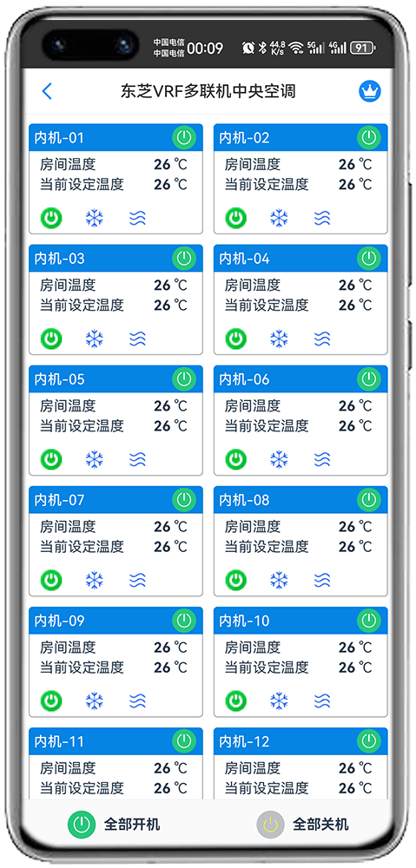Click the green power status icon in 内机-10
Screen dimensions: 416x868
click(x=236, y=700)
